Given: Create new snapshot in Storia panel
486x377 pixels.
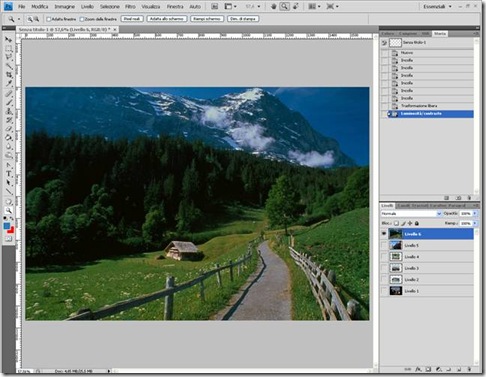Looking at the screenshot, I should 458,198.
